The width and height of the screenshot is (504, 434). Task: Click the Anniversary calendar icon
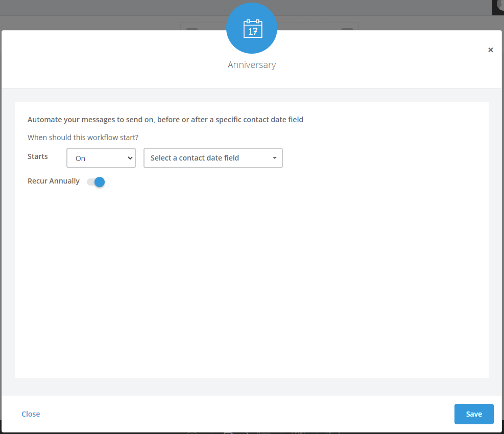(252, 28)
